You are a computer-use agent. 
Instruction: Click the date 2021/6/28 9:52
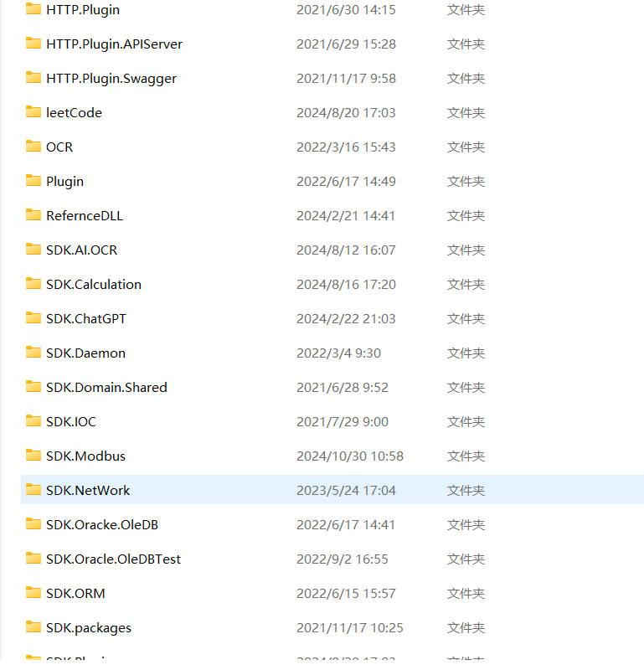click(x=343, y=388)
